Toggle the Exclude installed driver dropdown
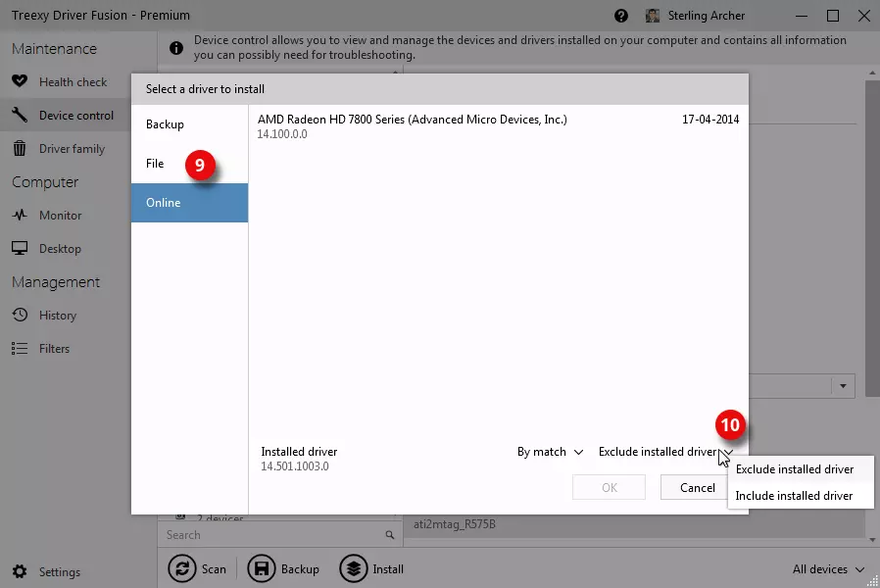The image size is (880, 588). 665,452
